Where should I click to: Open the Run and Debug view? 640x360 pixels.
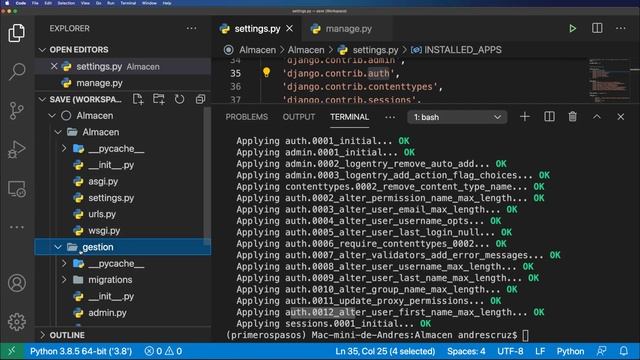17,149
